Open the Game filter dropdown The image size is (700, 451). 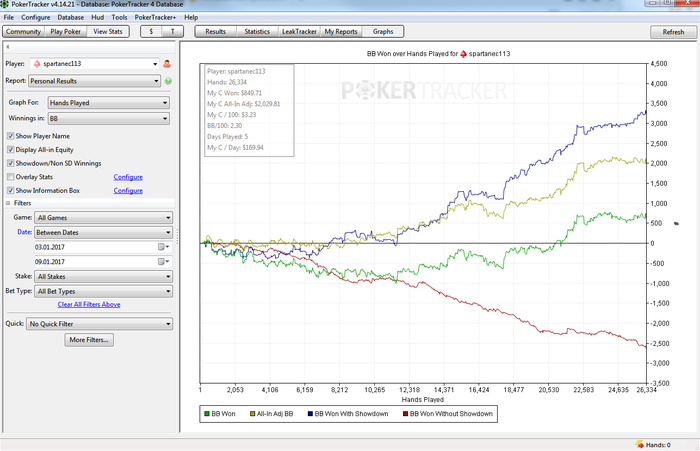pyautogui.click(x=104, y=218)
